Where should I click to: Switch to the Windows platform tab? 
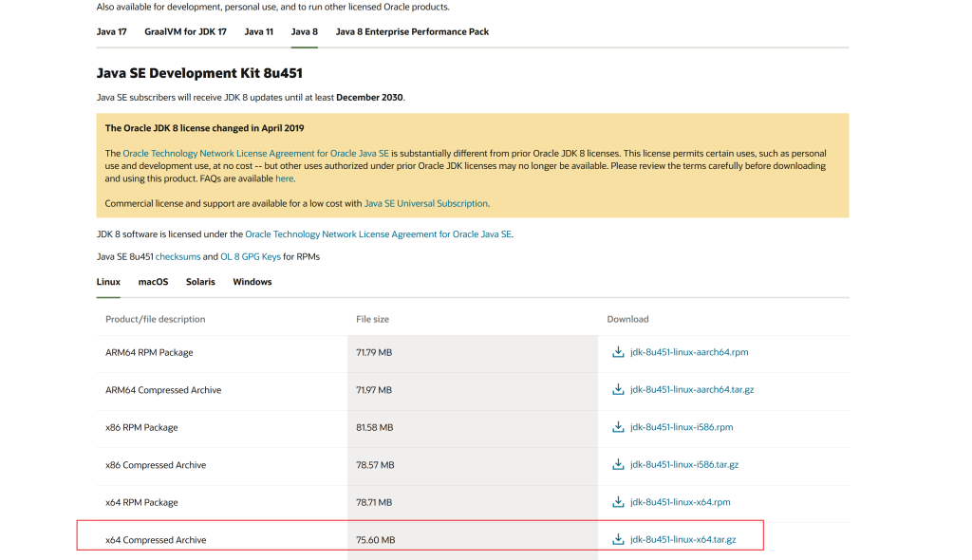click(252, 282)
